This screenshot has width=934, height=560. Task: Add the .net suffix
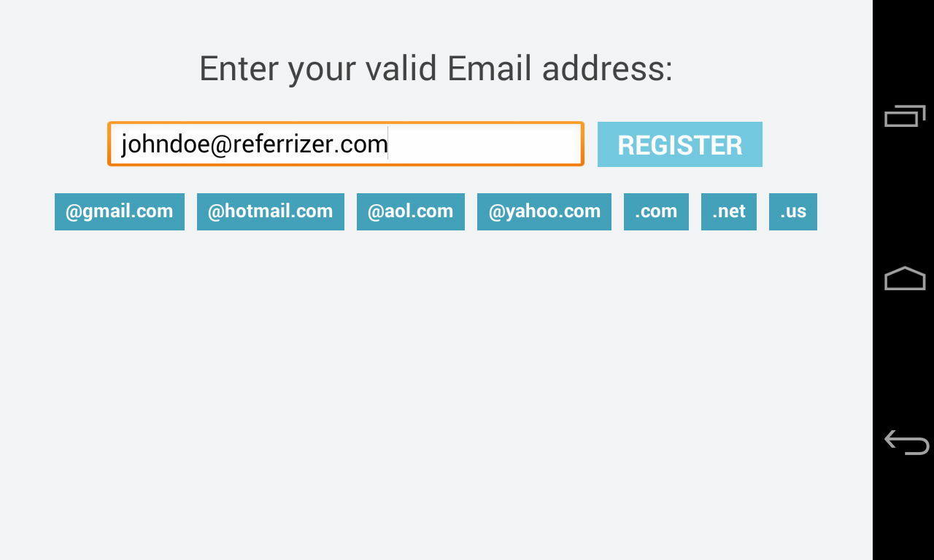[x=728, y=211]
